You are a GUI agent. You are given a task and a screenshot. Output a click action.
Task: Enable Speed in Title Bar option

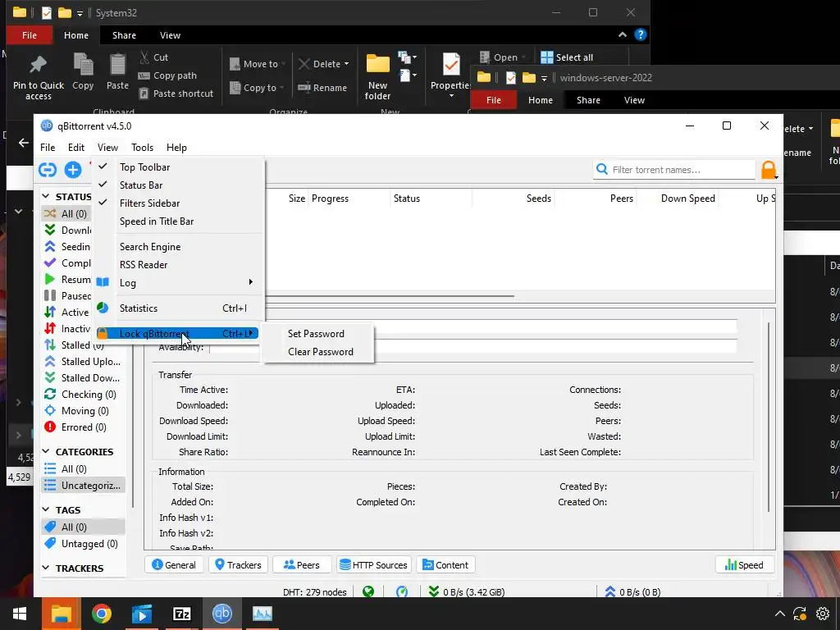[x=178, y=221]
